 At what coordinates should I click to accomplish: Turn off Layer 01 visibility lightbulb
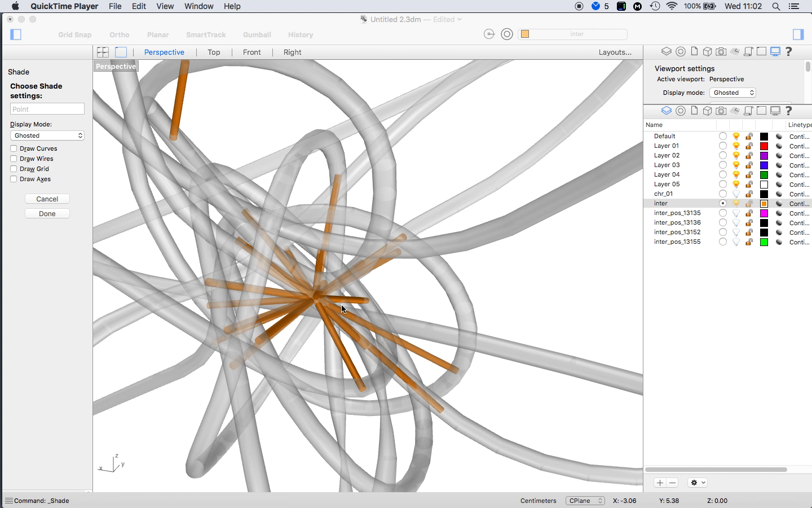pyautogui.click(x=736, y=146)
